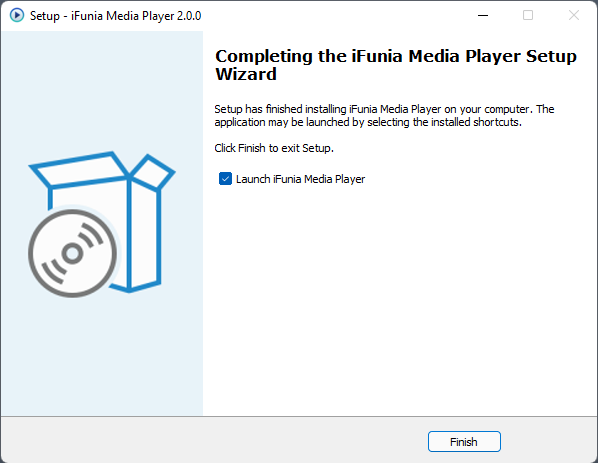
Task: Click the "Click Finish to exit Setup." text
Action: tap(274, 148)
